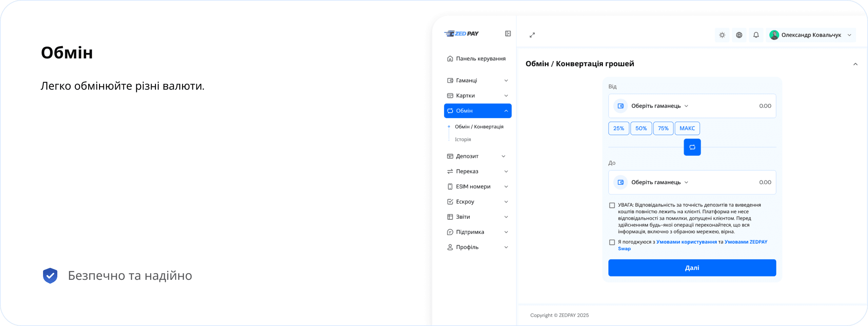Open the Від wallet selection dropdown
Screen dimensions: 868x326
pos(659,106)
